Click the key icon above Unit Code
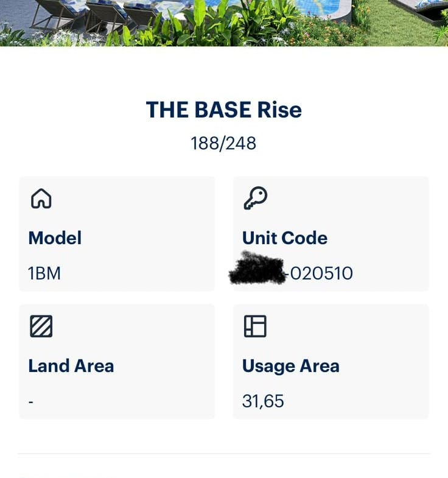448x478 pixels. click(255, 199)
